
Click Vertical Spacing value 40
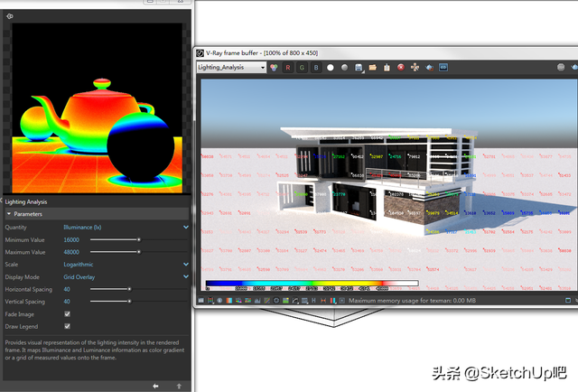(67, 302)
